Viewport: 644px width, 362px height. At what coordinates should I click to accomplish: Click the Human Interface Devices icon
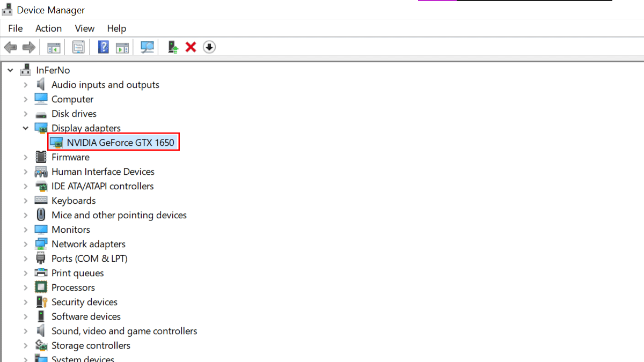point(41,172)
